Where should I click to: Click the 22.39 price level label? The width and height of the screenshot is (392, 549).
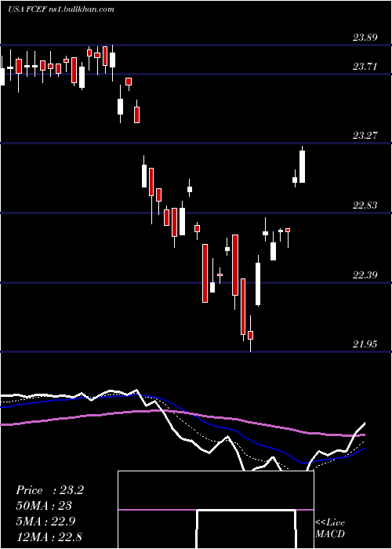click(x=365, y=274)
